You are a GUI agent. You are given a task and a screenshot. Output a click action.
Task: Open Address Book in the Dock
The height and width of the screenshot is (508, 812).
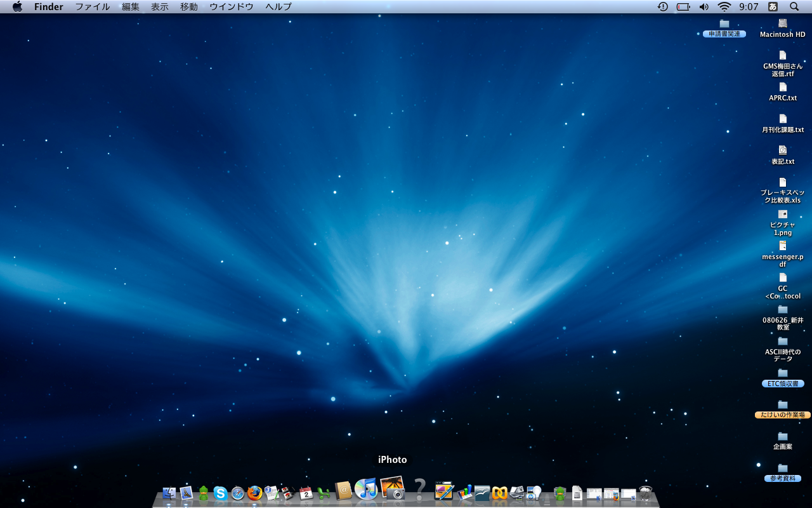(343, 490)
